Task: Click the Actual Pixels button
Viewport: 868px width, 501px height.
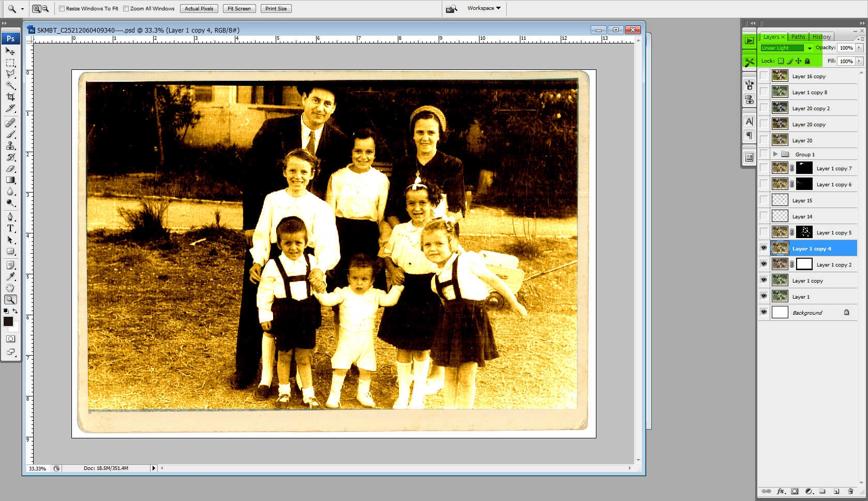Action: tap(199, 9)
